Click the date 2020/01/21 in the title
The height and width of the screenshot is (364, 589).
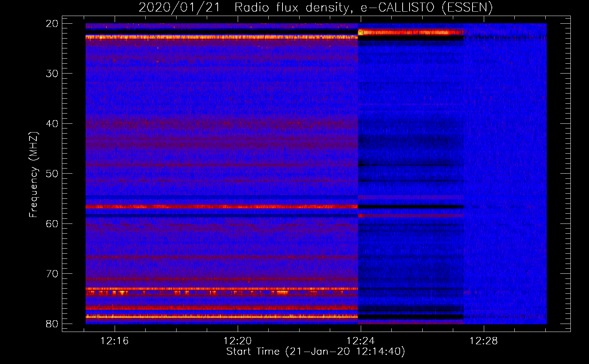coord(179,7)
